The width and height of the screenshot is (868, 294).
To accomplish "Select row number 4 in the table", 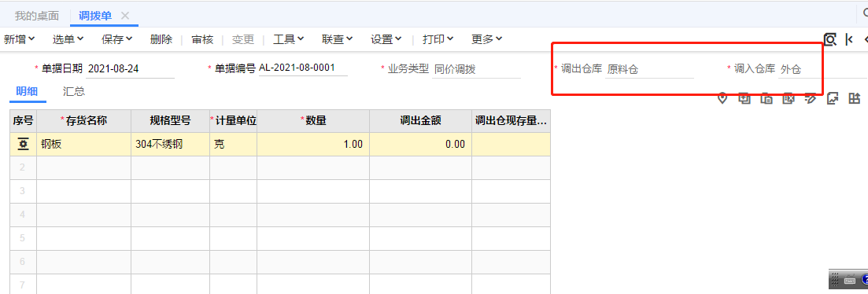I will coord(24,215).
